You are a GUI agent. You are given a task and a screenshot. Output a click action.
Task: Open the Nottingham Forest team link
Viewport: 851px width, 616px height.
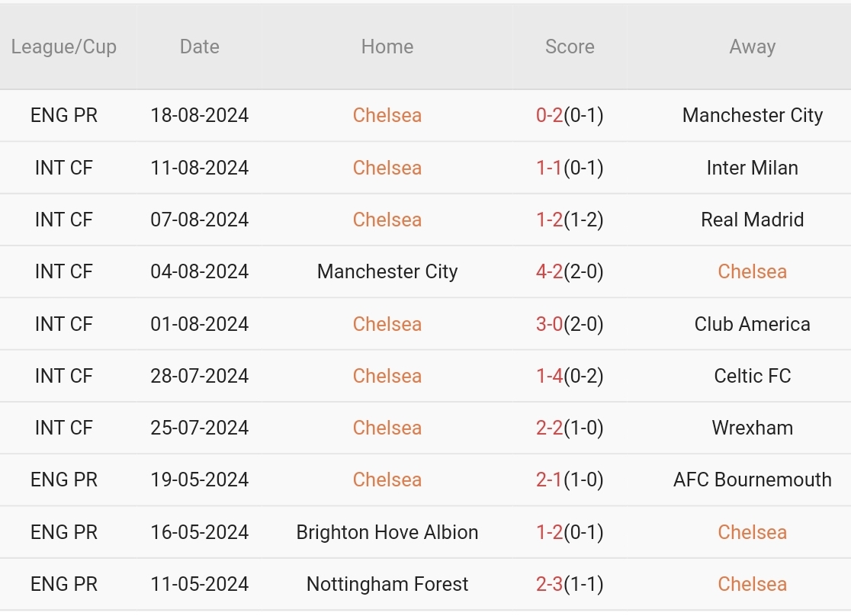pyautogui.click(x=387, y=584)
